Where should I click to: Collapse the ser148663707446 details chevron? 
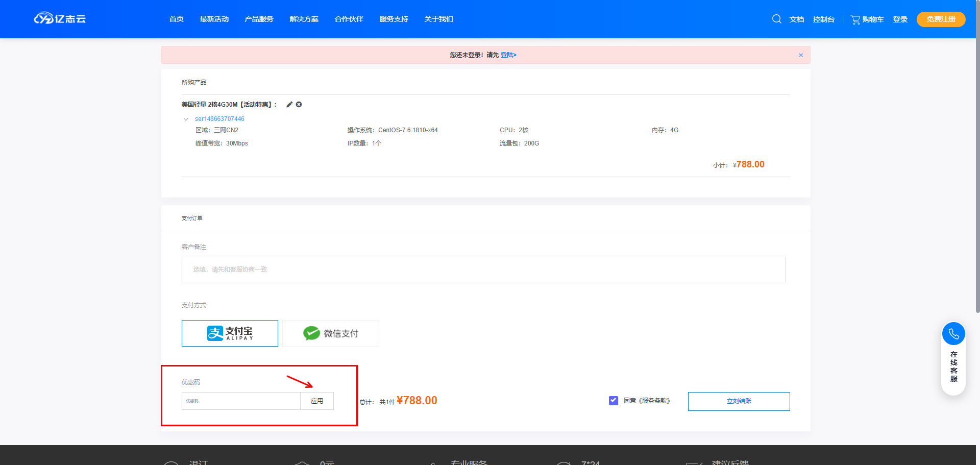[186, 119]
